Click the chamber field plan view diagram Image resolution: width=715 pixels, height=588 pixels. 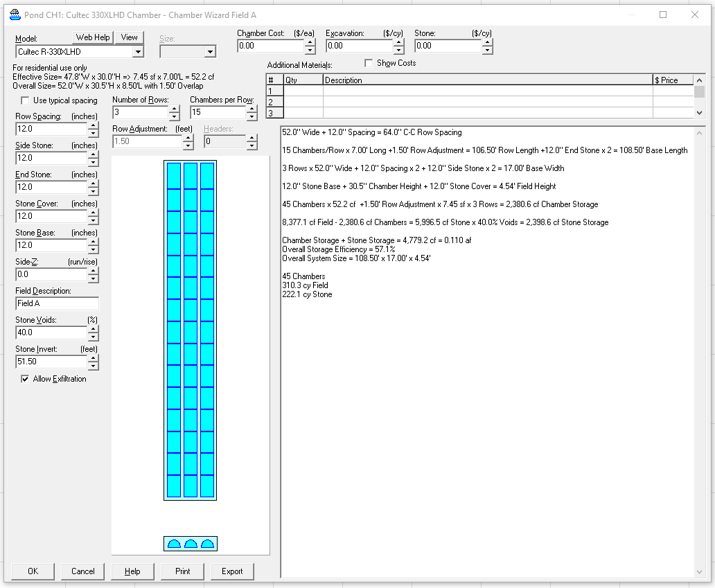click(190, 330)
